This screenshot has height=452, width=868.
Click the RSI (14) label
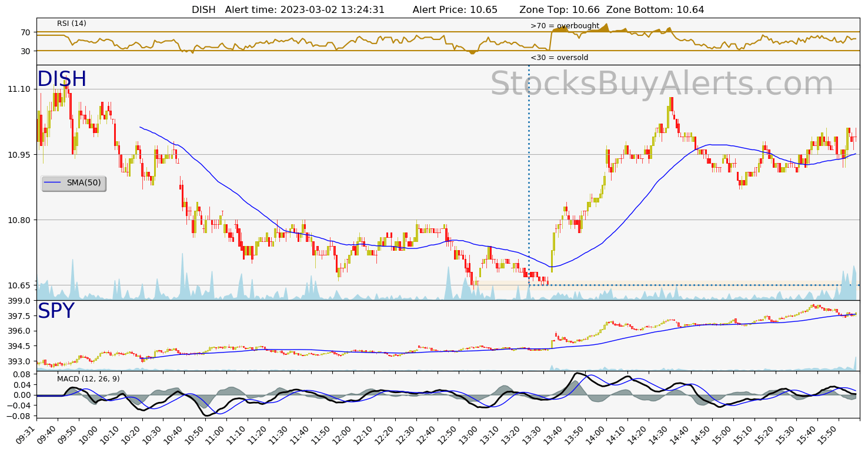72,24
